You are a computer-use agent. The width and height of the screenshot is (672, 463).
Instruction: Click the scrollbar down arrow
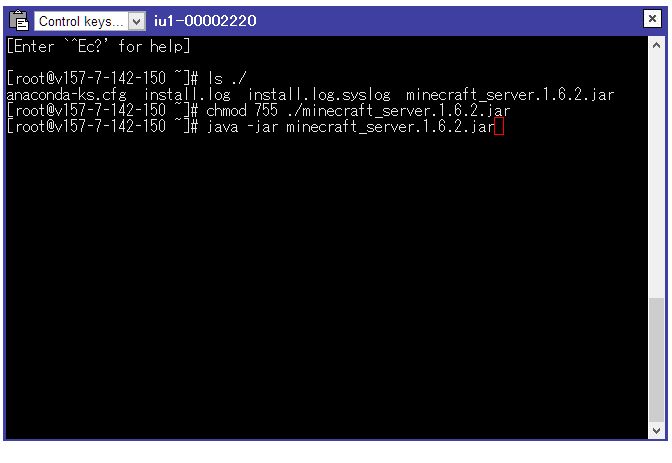[x=656, y=430]
